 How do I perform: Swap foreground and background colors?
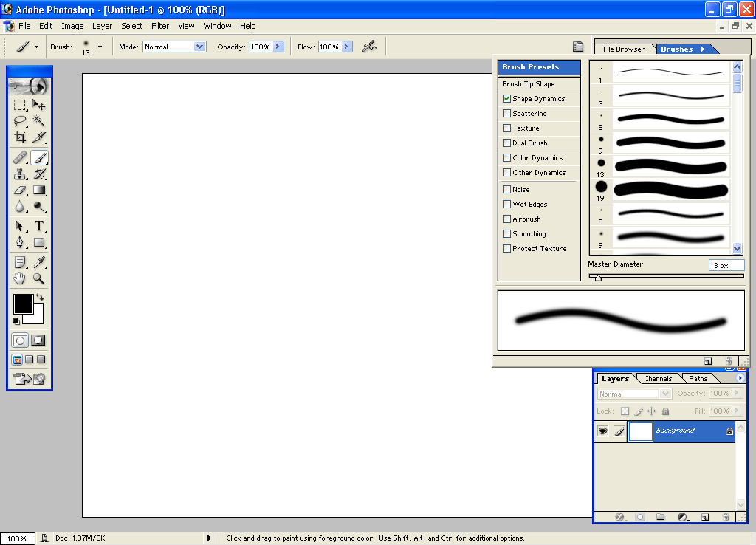point(40,297)
